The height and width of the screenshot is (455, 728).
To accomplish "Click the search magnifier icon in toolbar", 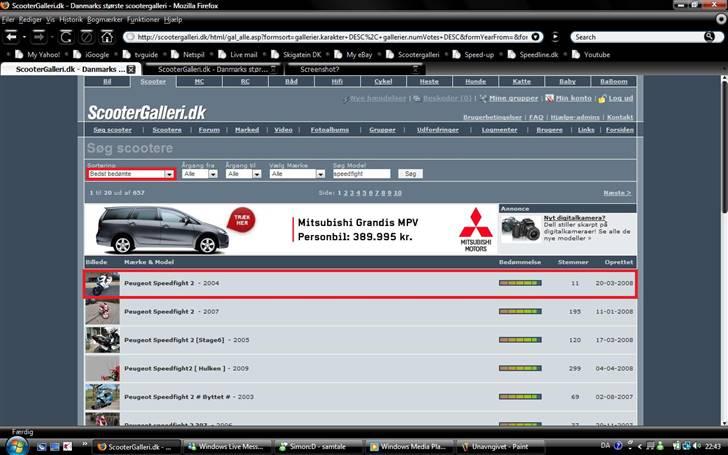I will click(x=709, y=37).
